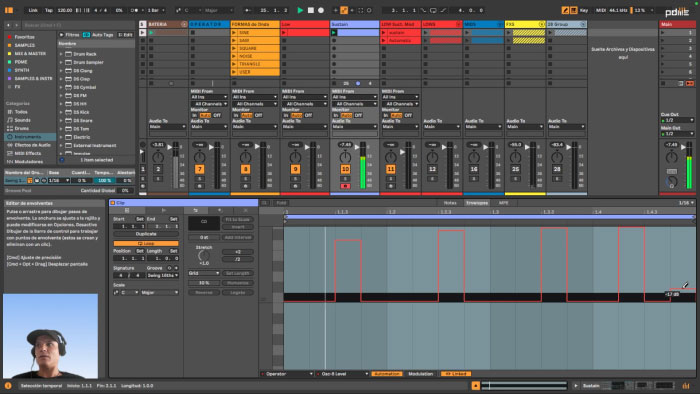Switch to the Envelopes tab
The height and width of the screenshot is (394, 700).
coord(477,203)
